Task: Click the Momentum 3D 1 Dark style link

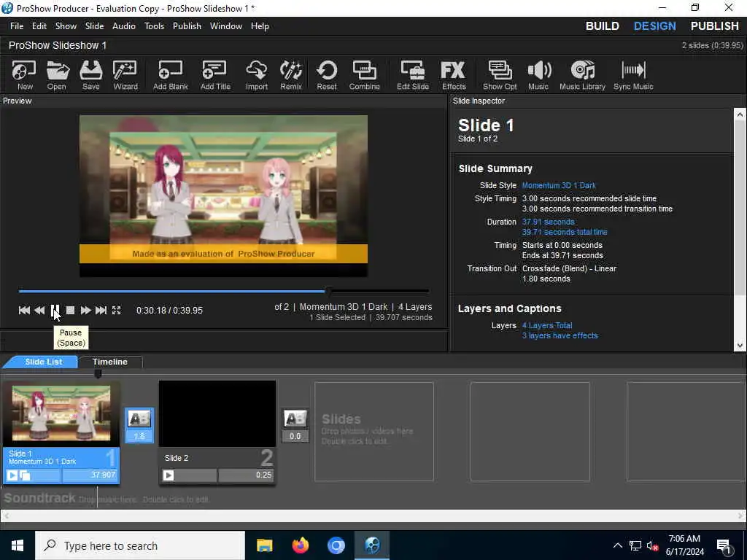Action: [559, 185]
